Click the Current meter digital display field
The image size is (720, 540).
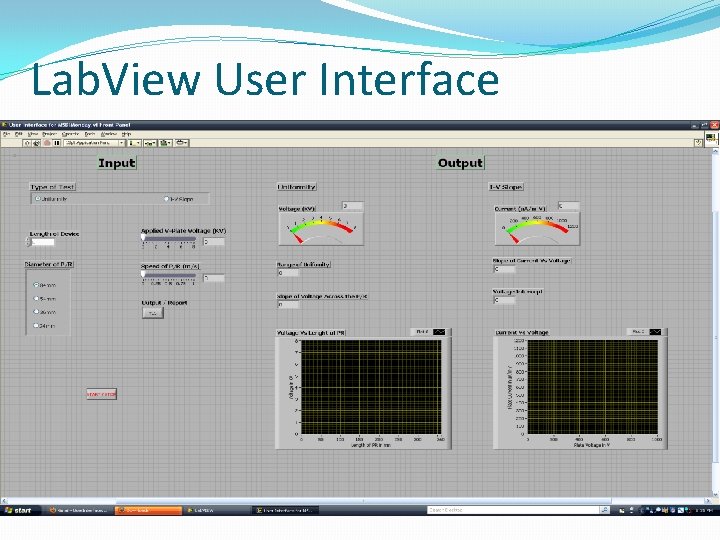tap(569, 206)
